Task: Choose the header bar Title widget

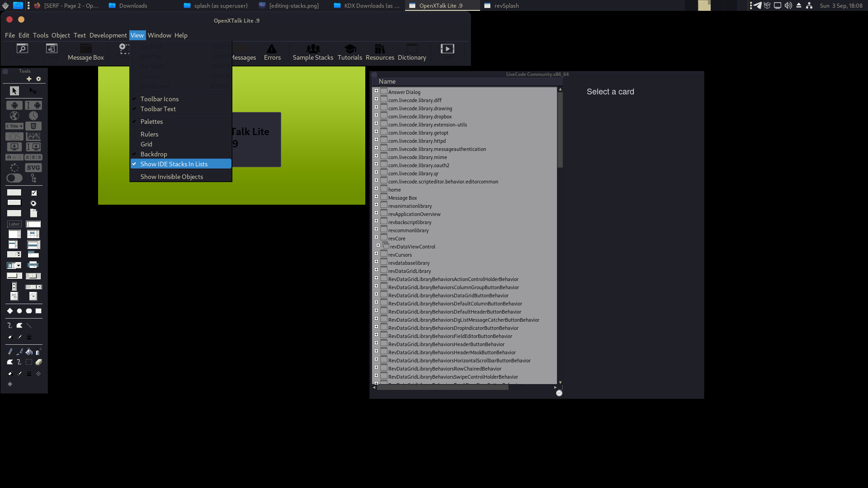Action: [x=14, y=126]
